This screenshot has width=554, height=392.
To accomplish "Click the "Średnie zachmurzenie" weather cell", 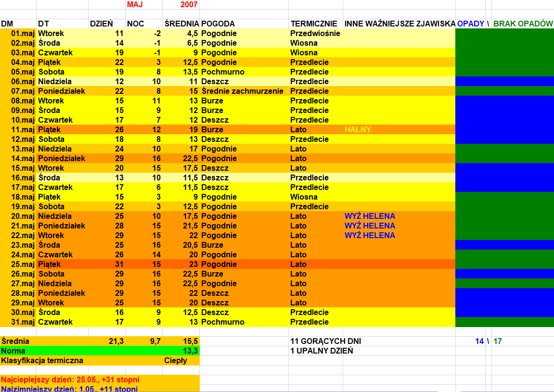I will pos(242,91).
